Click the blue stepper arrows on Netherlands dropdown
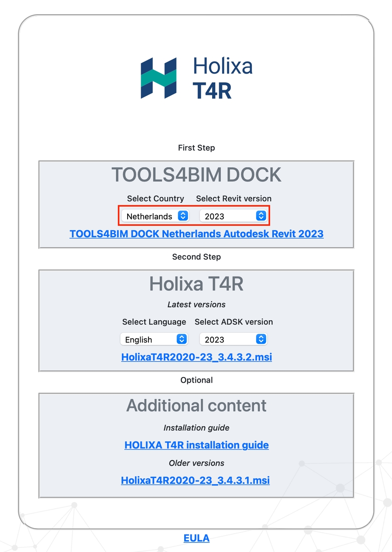Screen dimensions: 392x552 tap(183, 216)
